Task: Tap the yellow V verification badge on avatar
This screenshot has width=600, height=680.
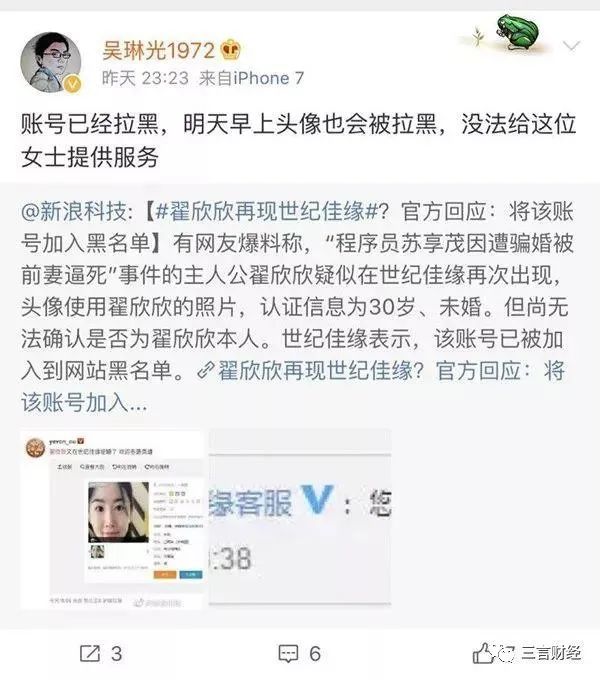Action: [73, 84]
